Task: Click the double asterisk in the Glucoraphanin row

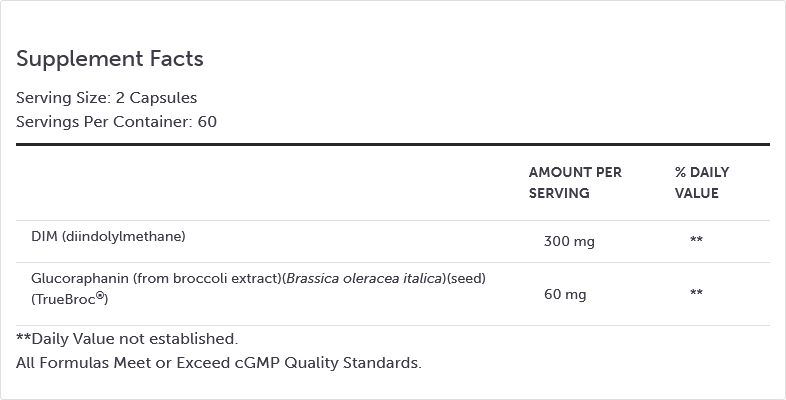Action: click(696, 294)
